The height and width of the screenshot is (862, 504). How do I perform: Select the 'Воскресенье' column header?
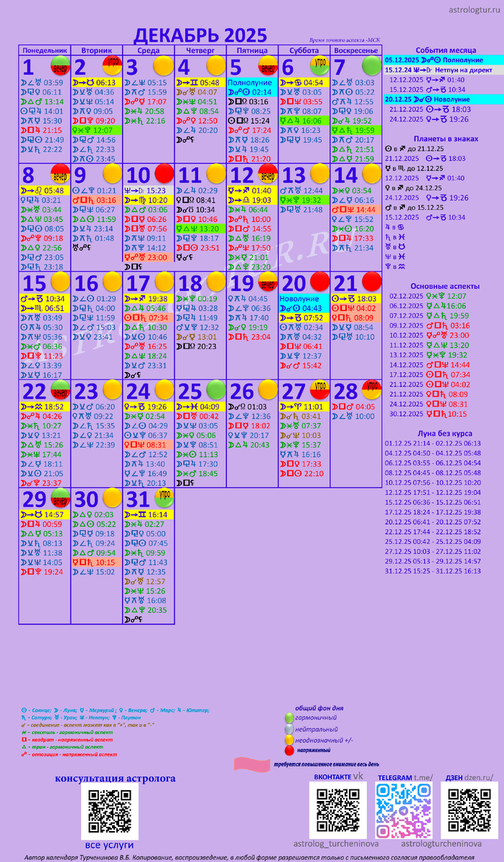click(357, 51)
